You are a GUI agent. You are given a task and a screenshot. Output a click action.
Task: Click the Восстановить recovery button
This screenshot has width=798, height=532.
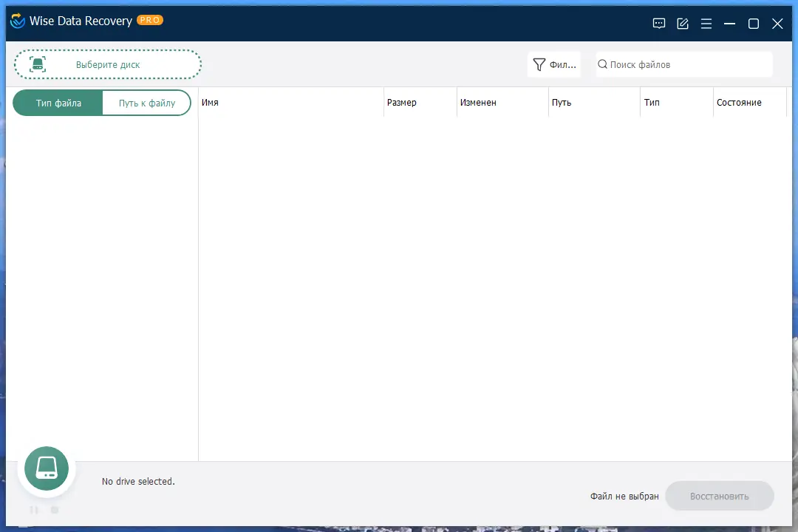coord(720,496)
